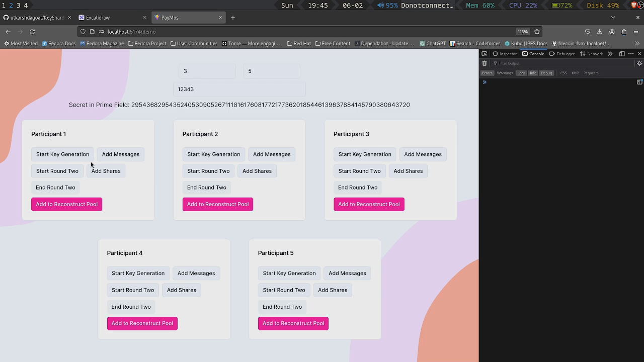Open the Network DevTools tab
Image resolution: width=644 pixels, height=362 pixels.
[x=591, y=54]
